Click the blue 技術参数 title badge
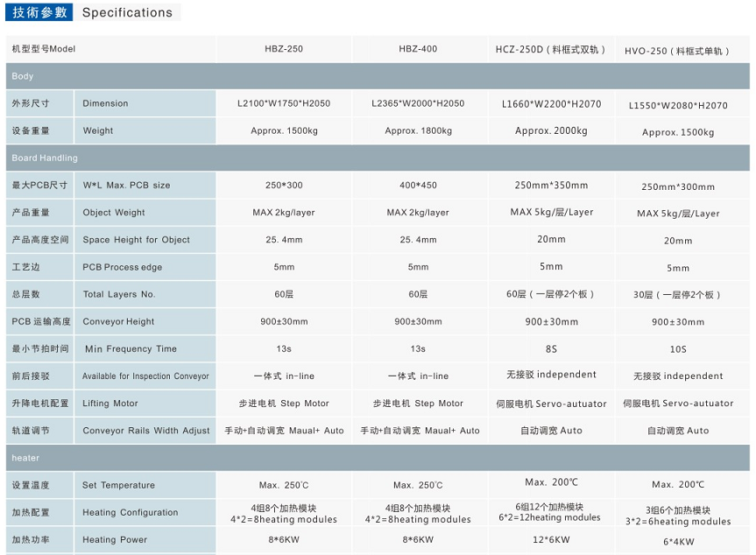This screenshot has height=555, width=756. [39, 12]
